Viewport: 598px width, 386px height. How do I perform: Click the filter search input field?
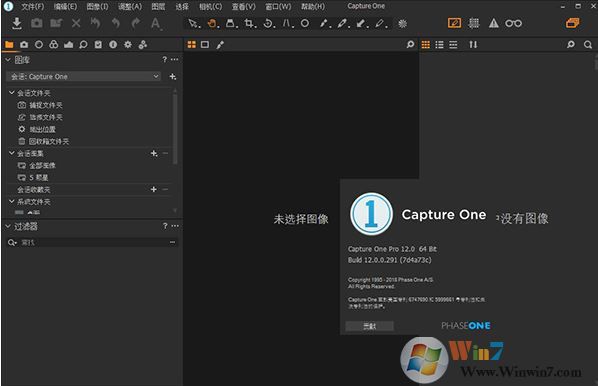pyautogui.click(x=92, y=242)
